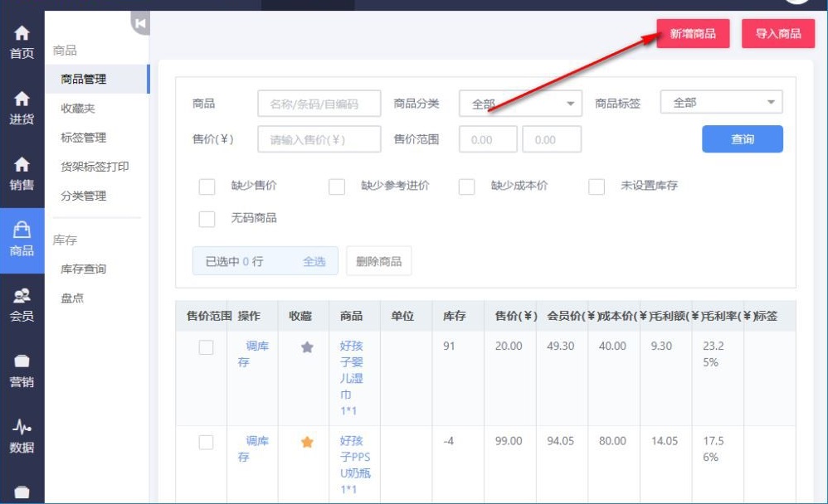The image size is (828, 504).
Task: Expand the 商品标签 tag dropdown
Action: pos(721,103)
